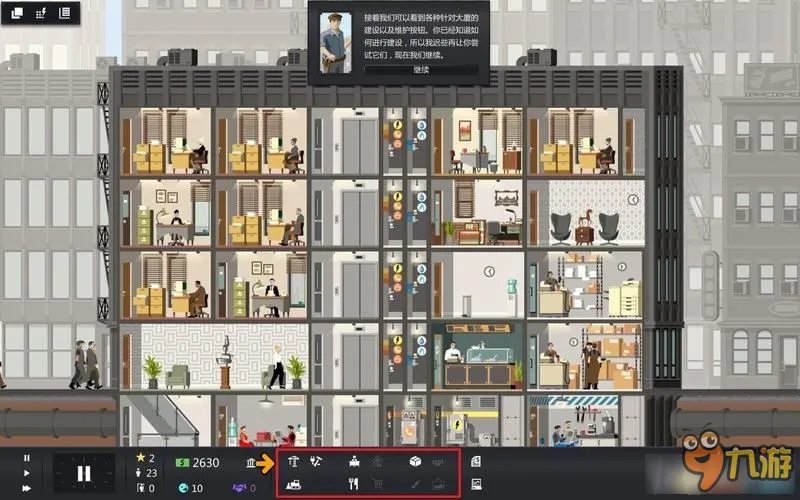Click the man in brown coat in warehouse
This screenshot has width=800, height=500.
592,365
